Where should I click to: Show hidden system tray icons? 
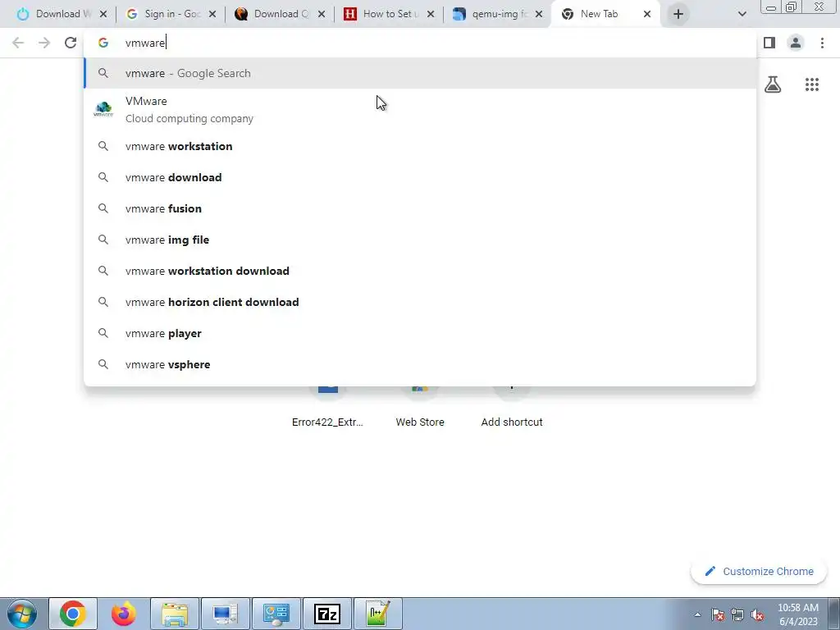tap(697, 614)
